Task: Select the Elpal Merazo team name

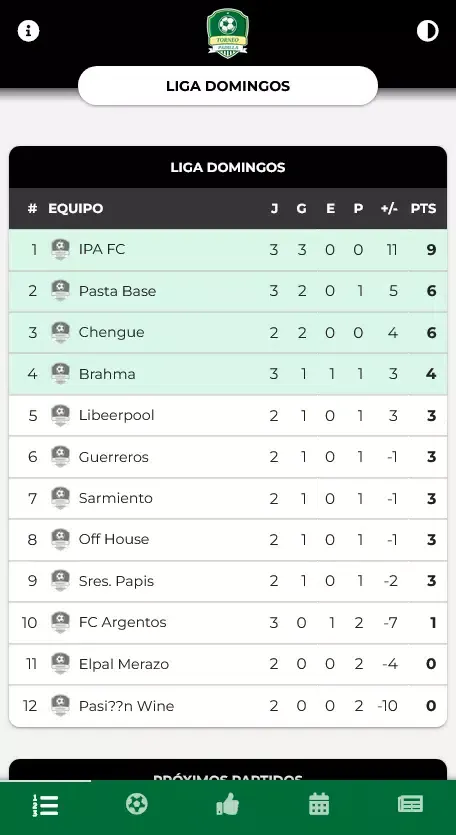Action: click(124, 664)
